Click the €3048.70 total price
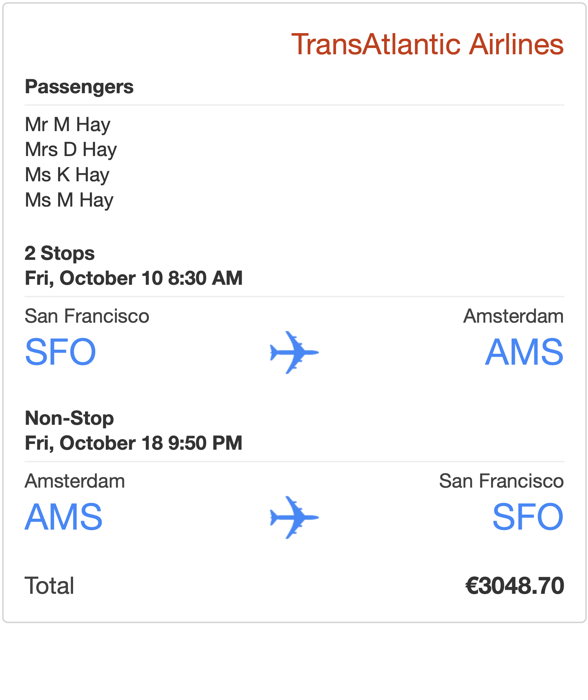This screenshot has height=700, width=588. 515,586
